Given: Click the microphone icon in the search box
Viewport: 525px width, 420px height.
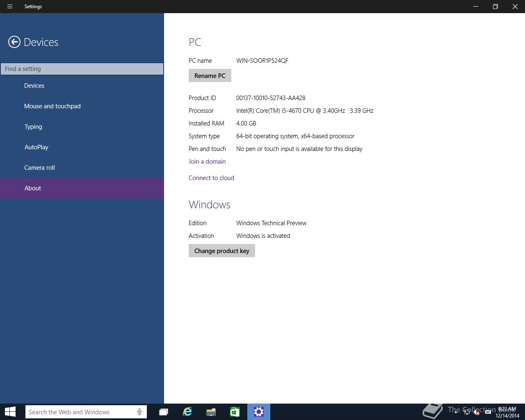Looking at the screenshot, I should tap(139, 412).
